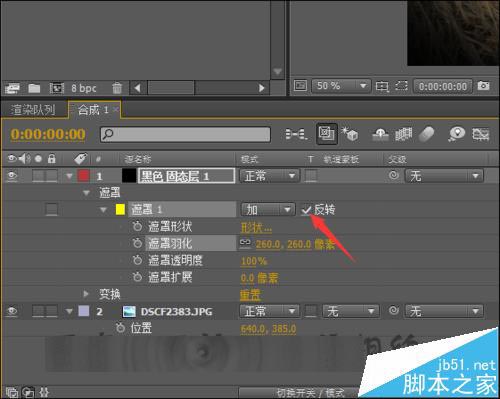Click the timeline search field

[185, 134]
